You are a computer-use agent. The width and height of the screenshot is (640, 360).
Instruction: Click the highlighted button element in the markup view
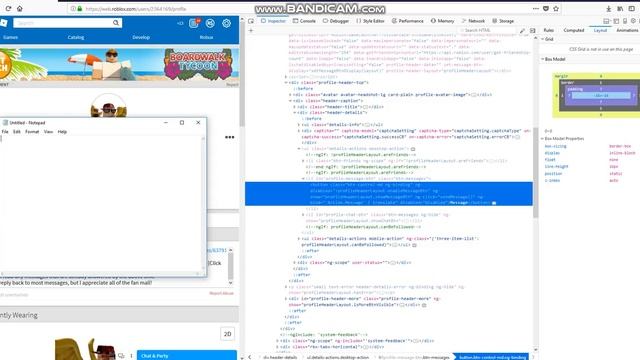389,194
